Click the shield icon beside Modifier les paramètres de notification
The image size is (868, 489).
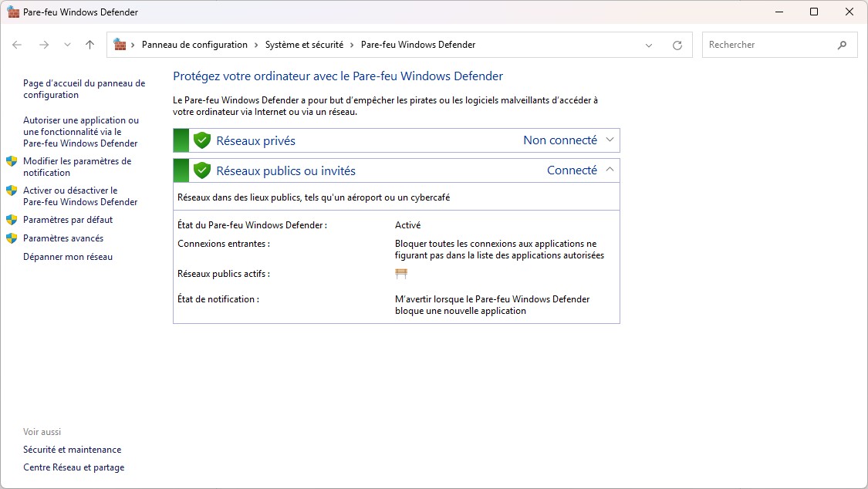(x=11, y=162)
